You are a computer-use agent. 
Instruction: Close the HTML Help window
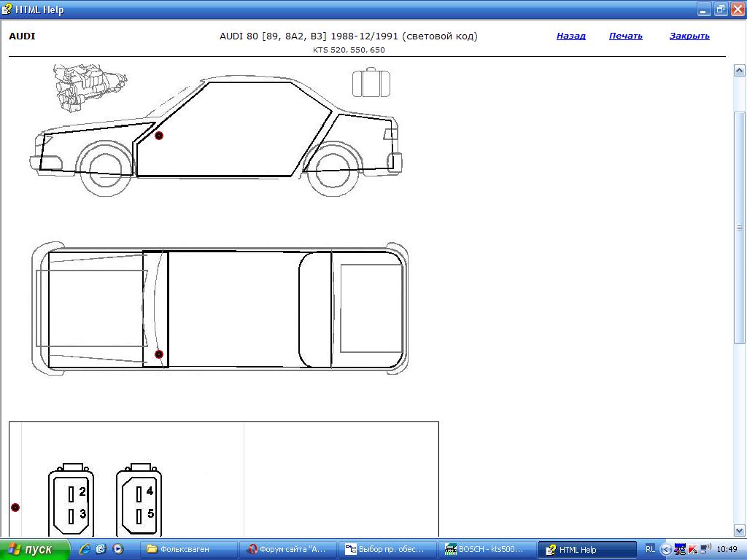point(737,9)
